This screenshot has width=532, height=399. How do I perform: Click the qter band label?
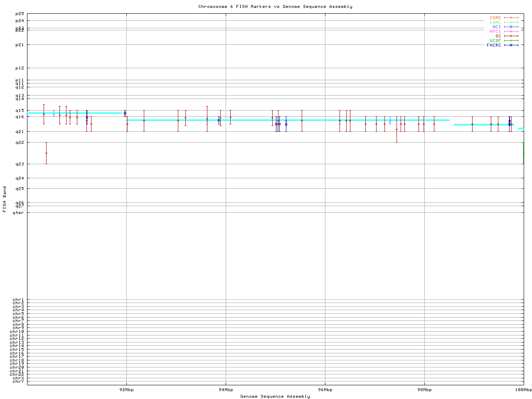click(x=18, y=213)
